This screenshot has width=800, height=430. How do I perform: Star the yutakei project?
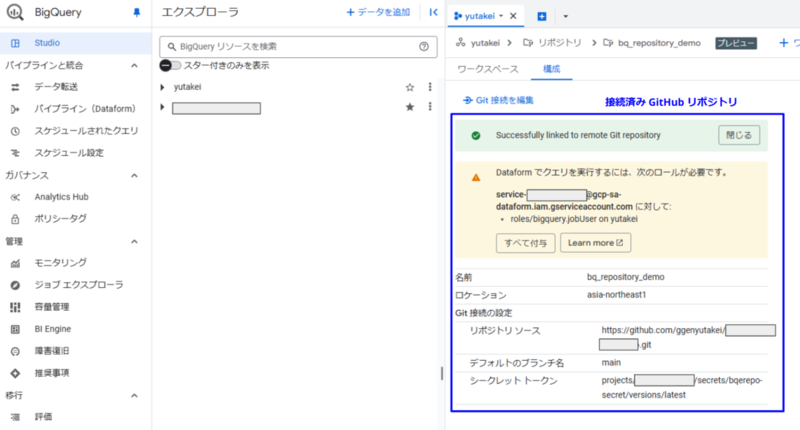(x=410, y=87)
